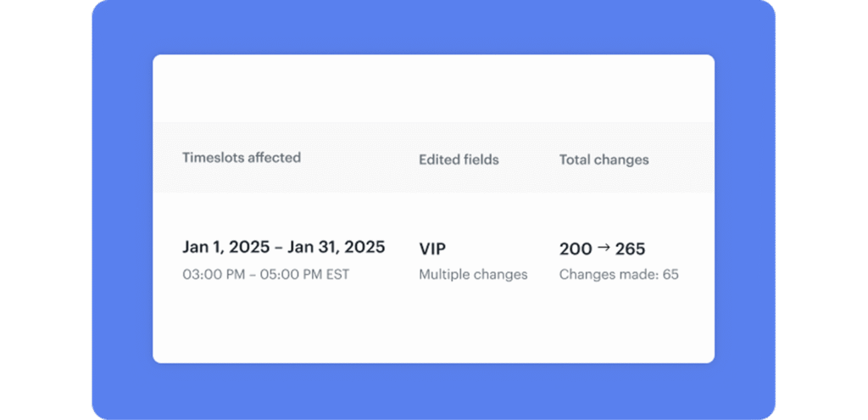
Task: Click the "Jan 31, 2025" end date
Action: 337,247
